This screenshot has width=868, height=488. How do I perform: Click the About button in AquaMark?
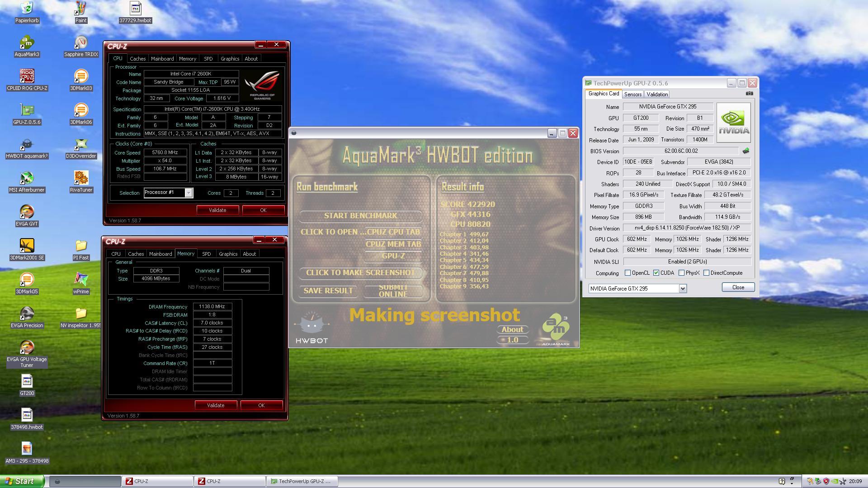click(x=512, y=329)
